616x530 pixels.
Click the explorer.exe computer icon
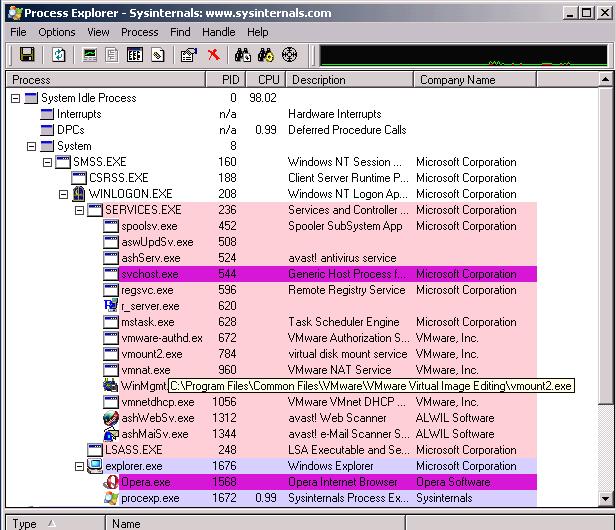tap(95, 466)
